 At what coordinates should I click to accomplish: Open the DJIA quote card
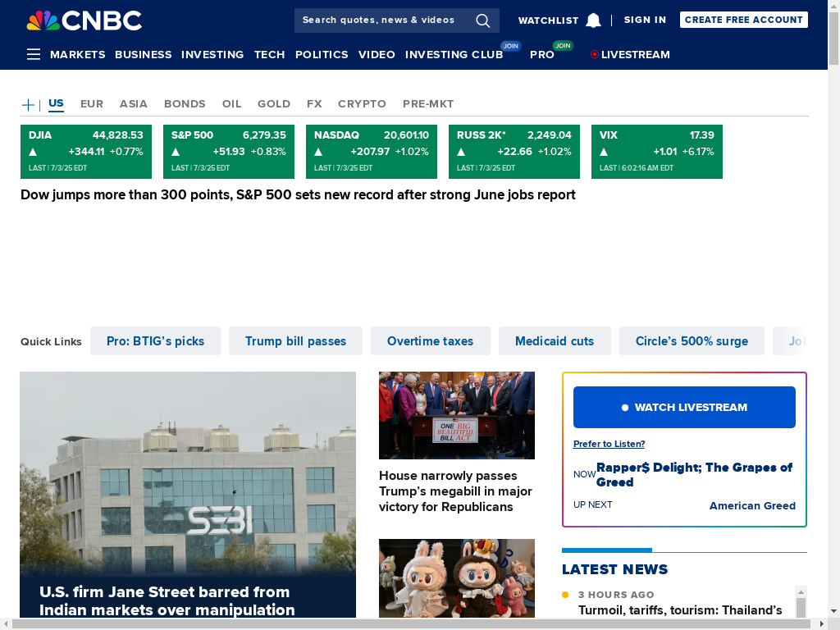pyautogui.click(x=85, y=152)
